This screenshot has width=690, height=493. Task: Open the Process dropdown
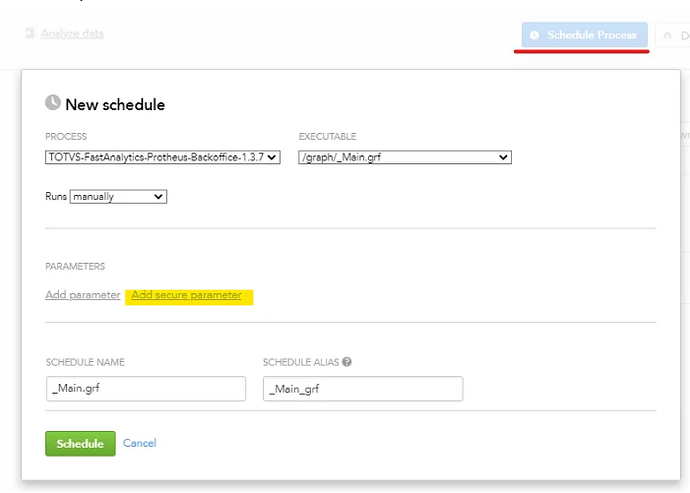coord(163,157)
